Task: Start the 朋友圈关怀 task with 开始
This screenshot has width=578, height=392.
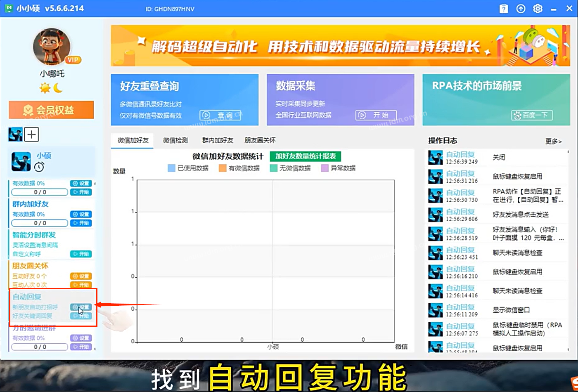Action: 81,285
